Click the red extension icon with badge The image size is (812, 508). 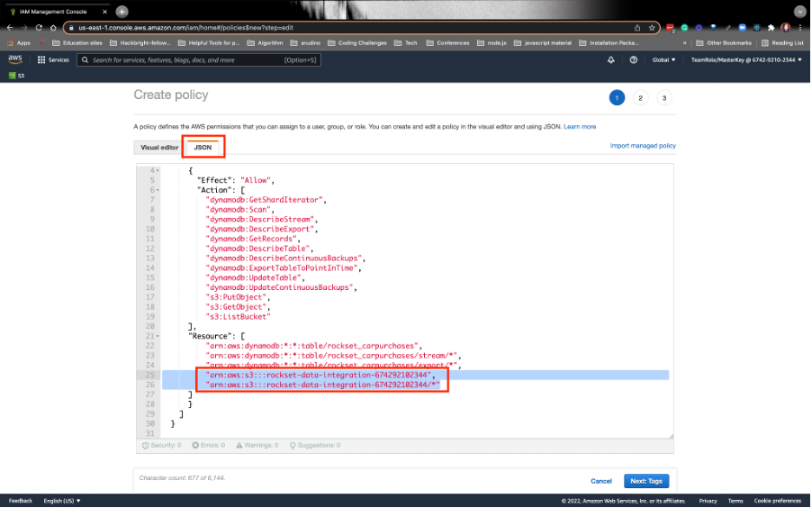[x=670, y=28]
